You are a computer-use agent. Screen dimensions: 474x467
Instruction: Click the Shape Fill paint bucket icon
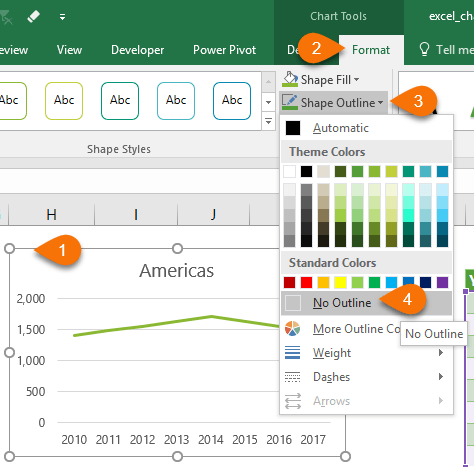tap(290, 79)
